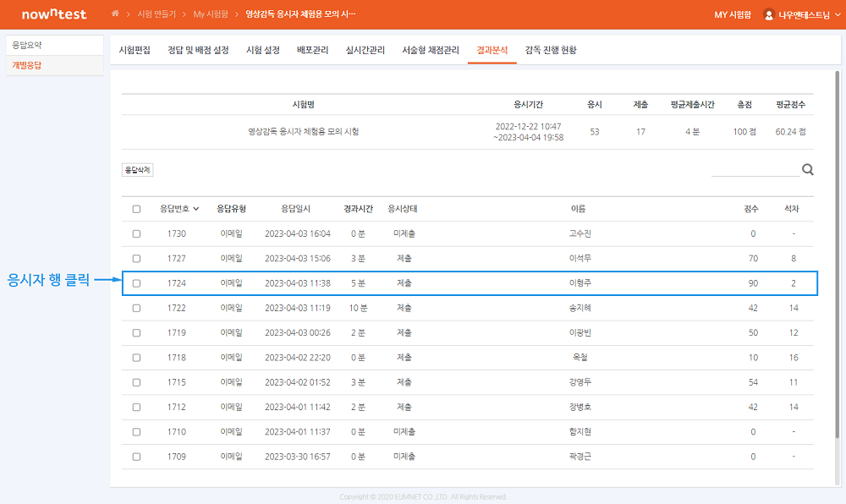
Task: Check the box for response 1718
Action: pos(136,358)
